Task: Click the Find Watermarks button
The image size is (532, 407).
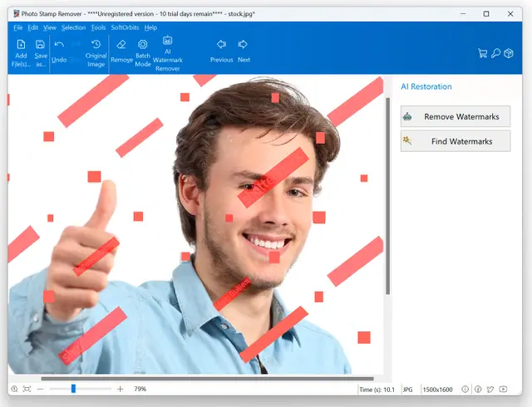Action: (456, 141)
